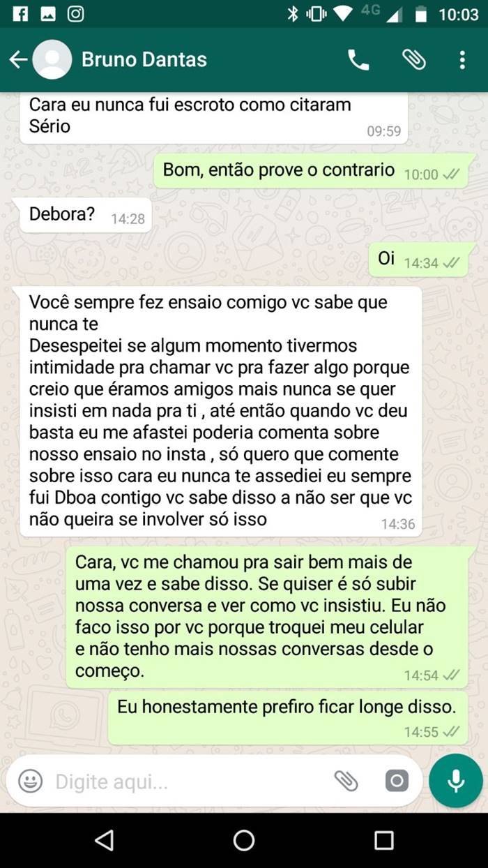This screenshot has height=868, width=488.
Task: Select 'Eu honestamente prefiro ficar longe disso' message
Action: click(x=293, y=718)
